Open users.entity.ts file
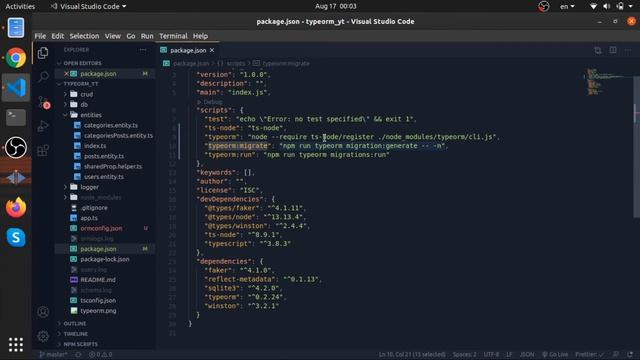Screen dimensions: 640x360 (x=104, y=177)
